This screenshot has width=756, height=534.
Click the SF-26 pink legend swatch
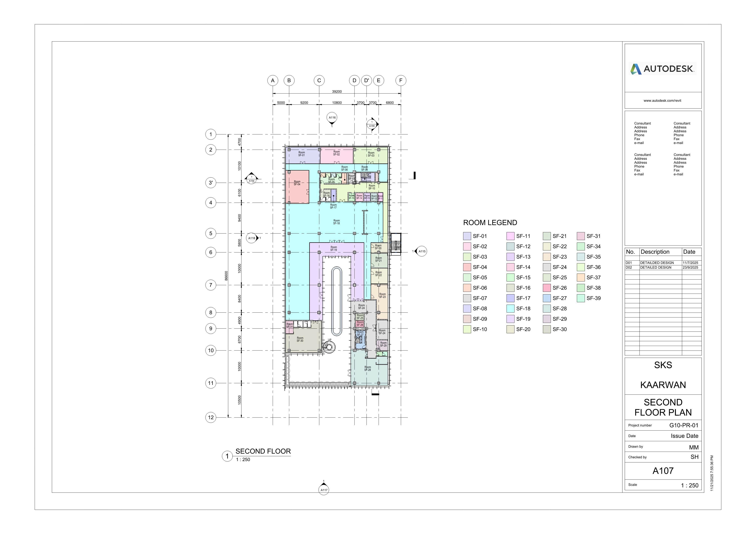546,288
